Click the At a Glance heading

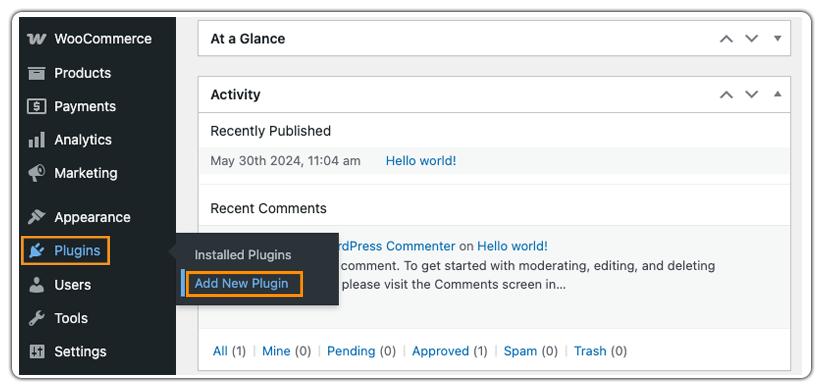point(248,39)
